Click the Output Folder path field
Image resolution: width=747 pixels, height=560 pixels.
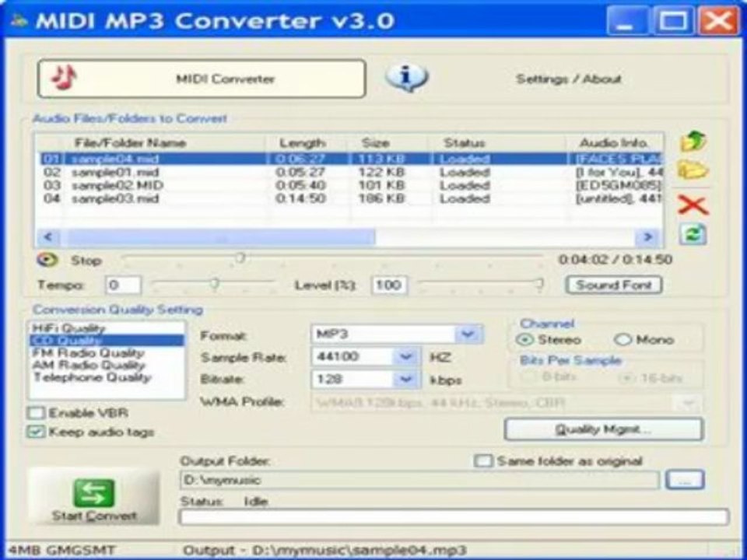pyautogui.click(x=419, y=480)
